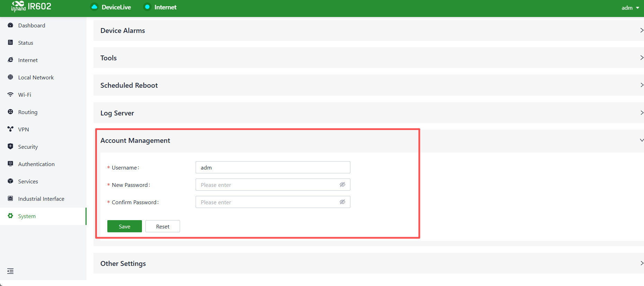Click the Save button

pos(125,226)
